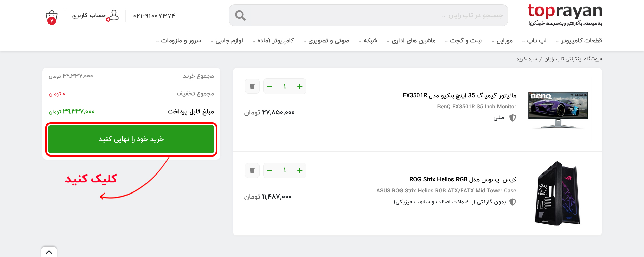
Task: Click the price ۱۱,۴۸۷,۰۰۰ تومان
Action: click(x=268, y=197)
